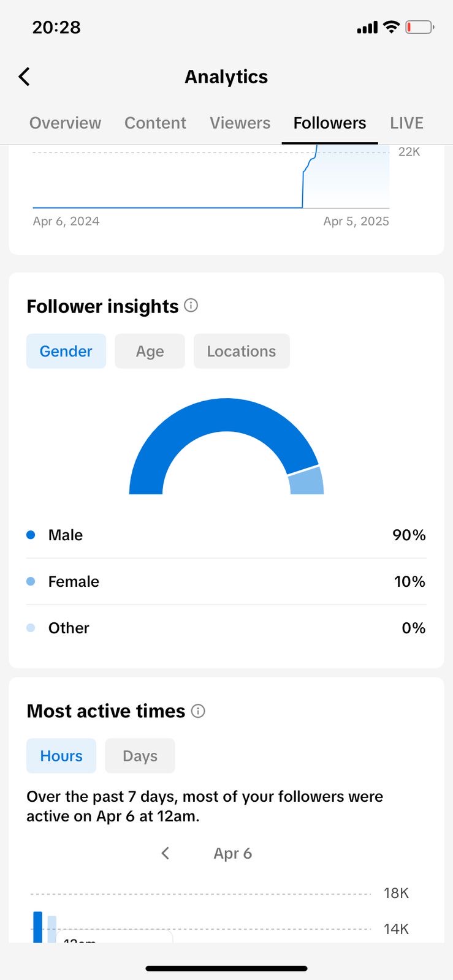Select the Gender insights filter
This screenshot has height=980, width=453.
[66, 351]
